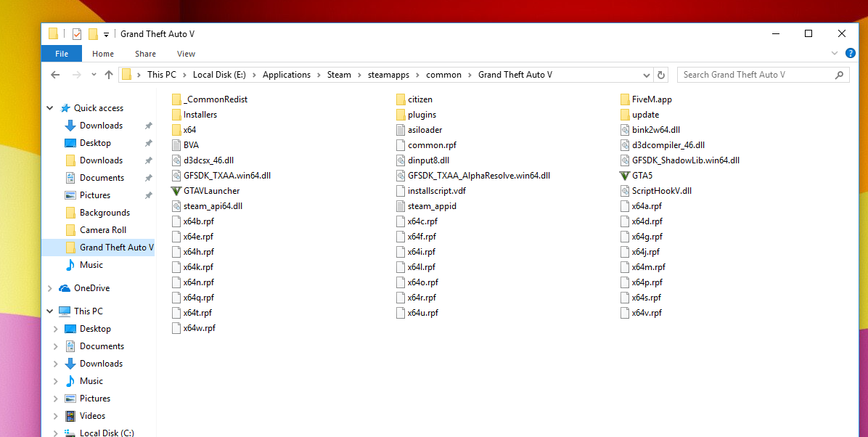The width and height of the screenshot is (868, 437).
Task: Collapse the Quick access tree section
Action: point(50,108)
